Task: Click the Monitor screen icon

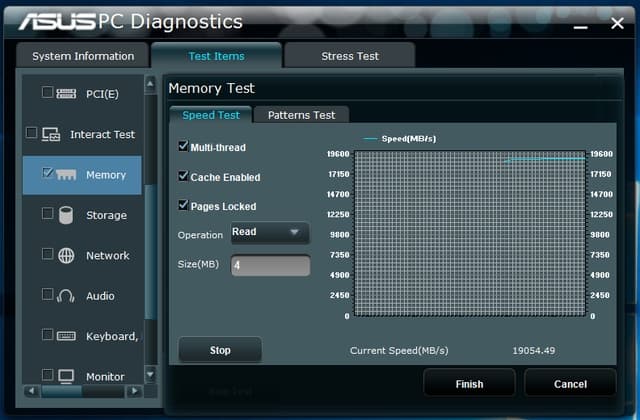Action: [66, 376]
